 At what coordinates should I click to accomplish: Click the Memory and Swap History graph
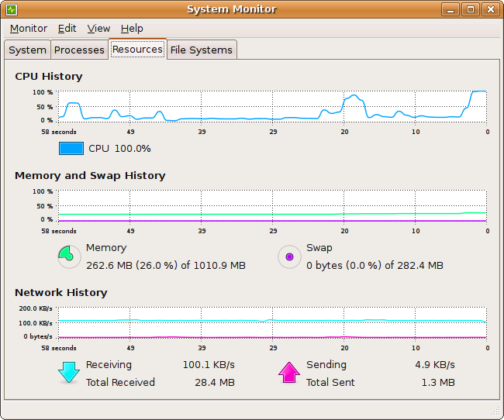pyautogui.click(x=271, y=205)
